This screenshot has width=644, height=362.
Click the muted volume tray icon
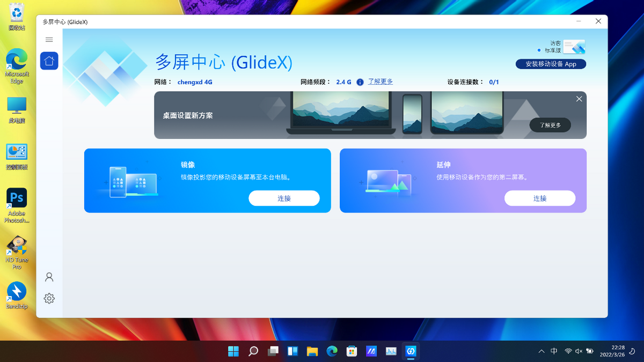[579, 351]
